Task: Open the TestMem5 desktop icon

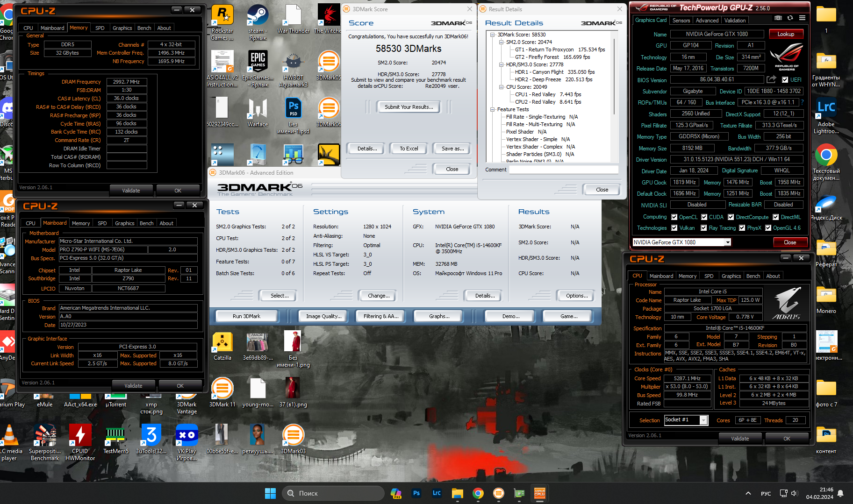Action: pyautogui.click(x=115, y=439)
